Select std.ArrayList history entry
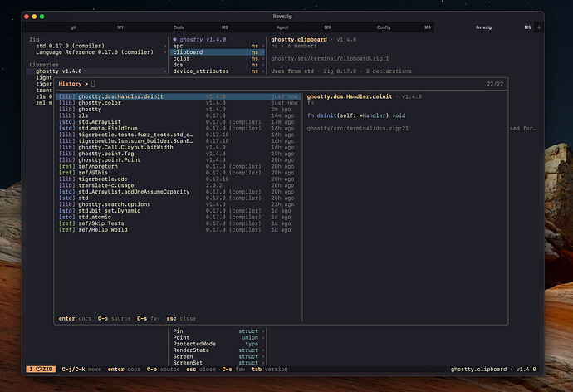Viewport: 573px width, 392px height. [x=178, y=122]
